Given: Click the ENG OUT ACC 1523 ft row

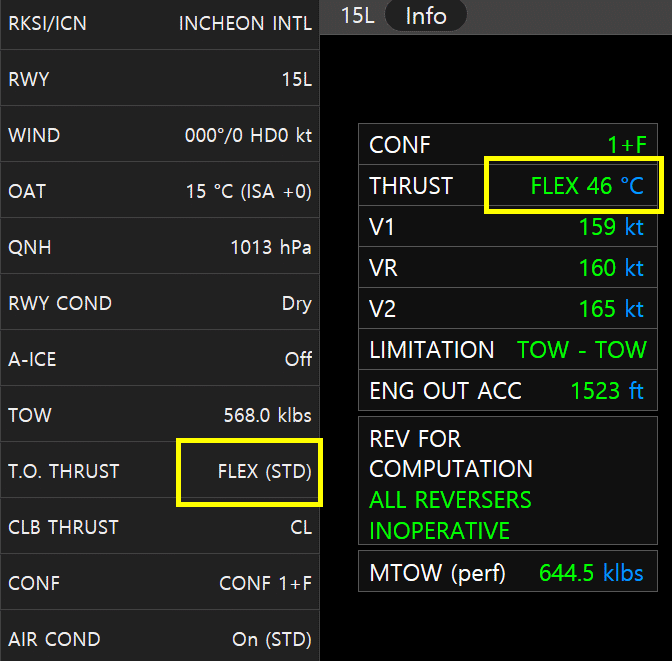Looking at the screenshot, I should [508, 391].
